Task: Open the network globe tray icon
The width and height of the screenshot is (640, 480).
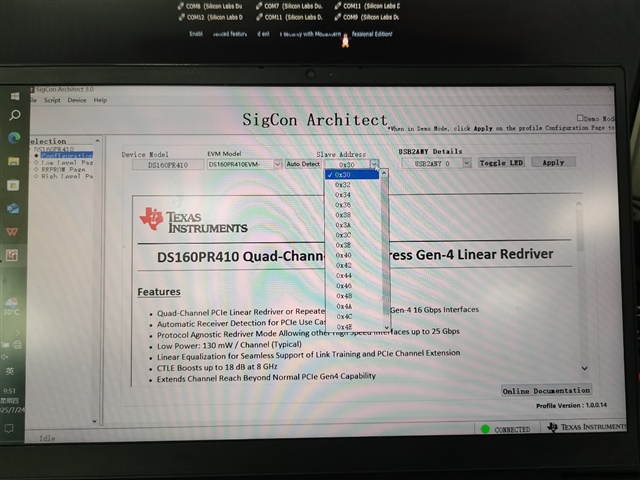Action: click(18, 345)
